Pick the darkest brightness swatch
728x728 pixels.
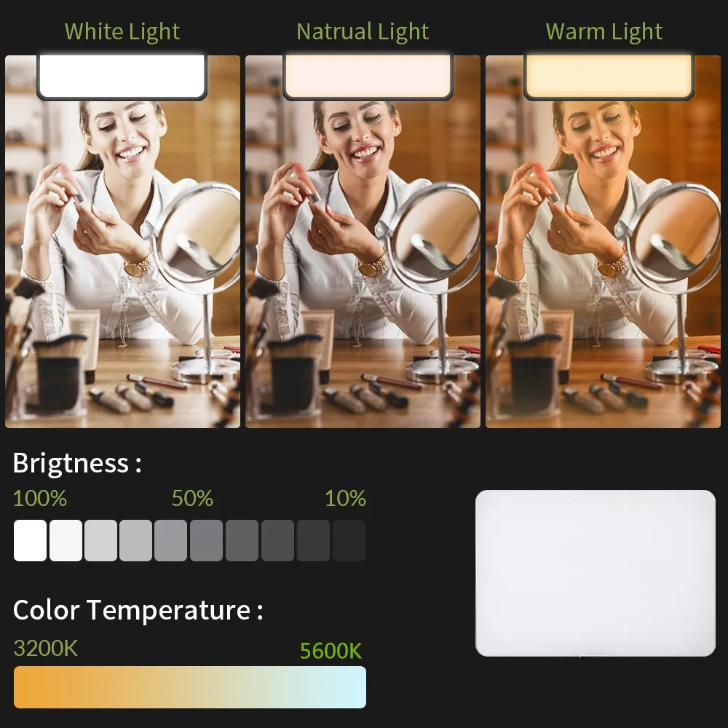coord(349,540)
